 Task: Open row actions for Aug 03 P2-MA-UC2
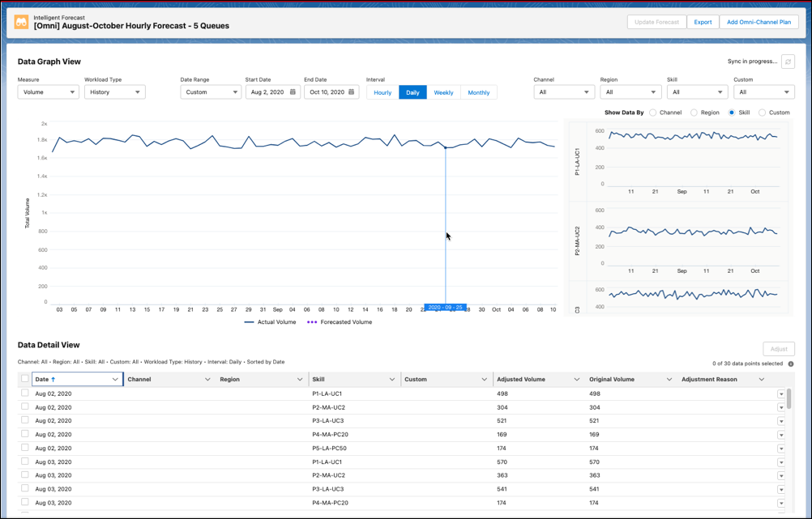click(x=781, y=476)
